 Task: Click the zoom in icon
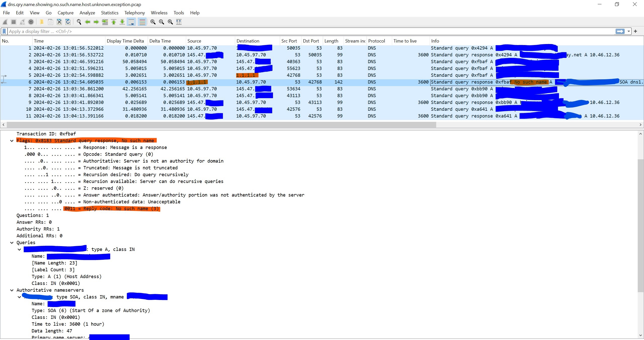153,22
